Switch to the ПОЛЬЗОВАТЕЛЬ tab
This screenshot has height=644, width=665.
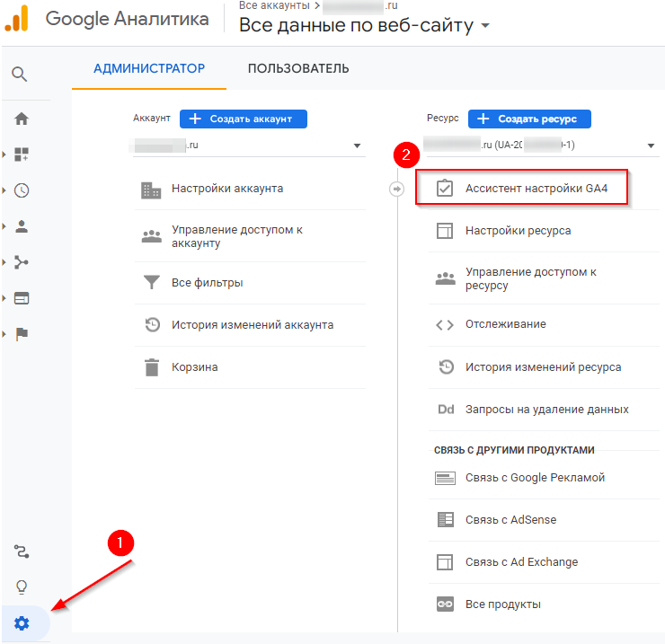coord(298,69)
